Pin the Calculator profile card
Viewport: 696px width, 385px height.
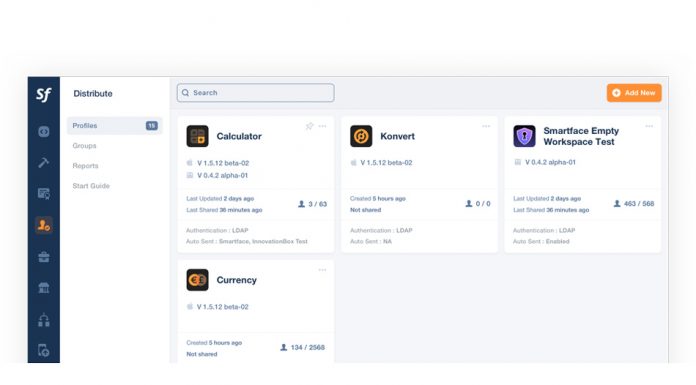click(x=309, y=127)
